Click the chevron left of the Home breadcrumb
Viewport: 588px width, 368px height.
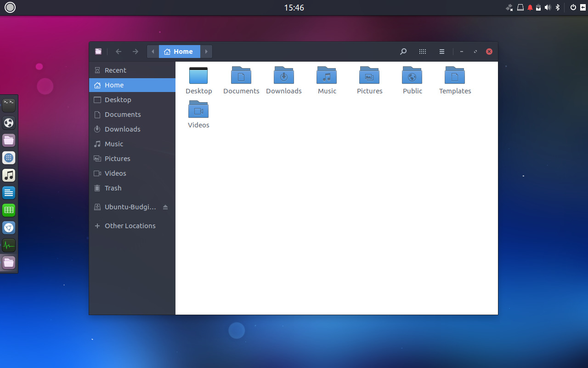[x=153, y=52]
